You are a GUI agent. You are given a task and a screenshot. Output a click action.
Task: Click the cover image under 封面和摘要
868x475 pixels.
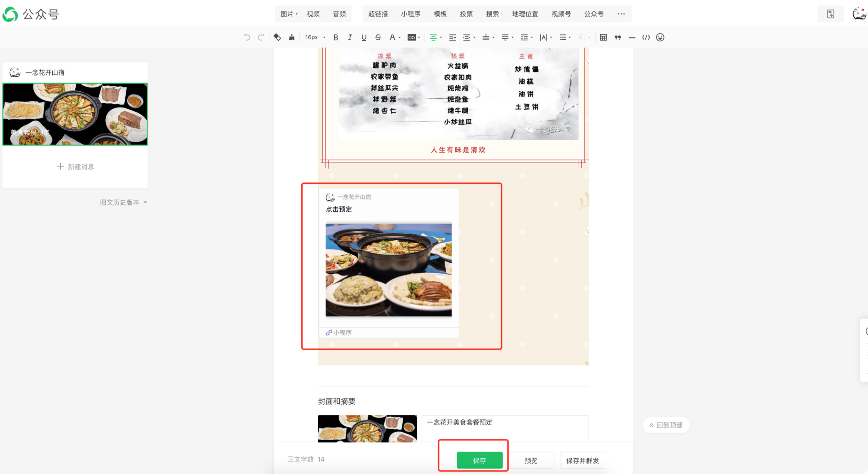point(368,429)
